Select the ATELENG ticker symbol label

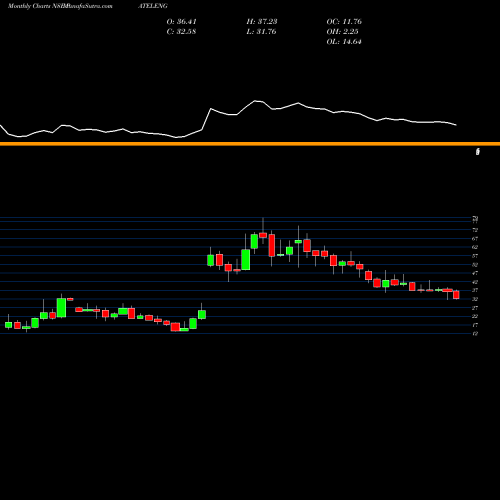(x=153, y=6)
